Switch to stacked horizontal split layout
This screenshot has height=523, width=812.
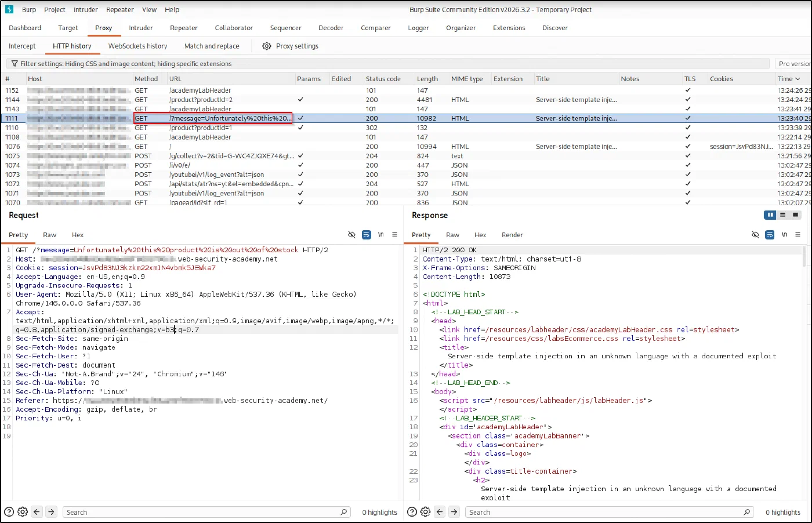point(783,215)
